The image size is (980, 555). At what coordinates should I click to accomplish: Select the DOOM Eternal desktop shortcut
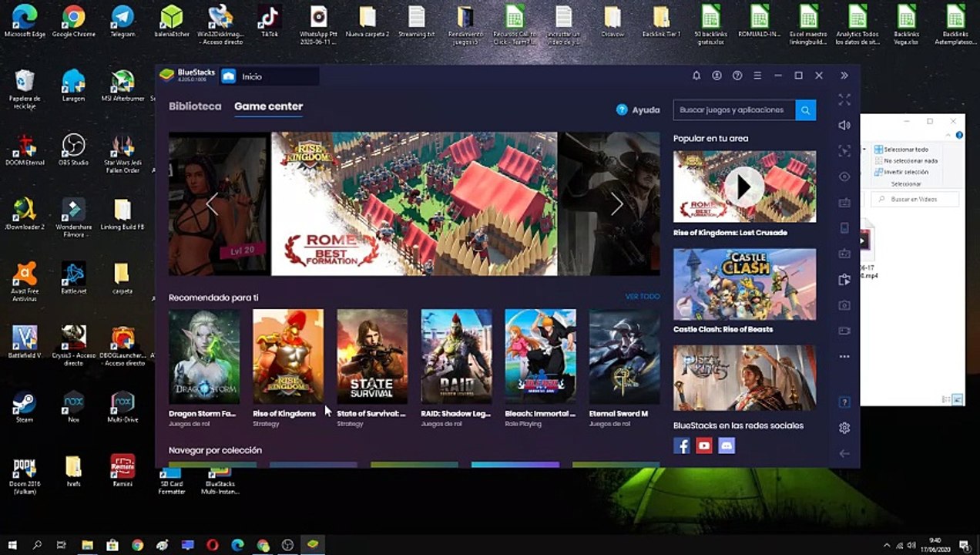pos(25,150)
